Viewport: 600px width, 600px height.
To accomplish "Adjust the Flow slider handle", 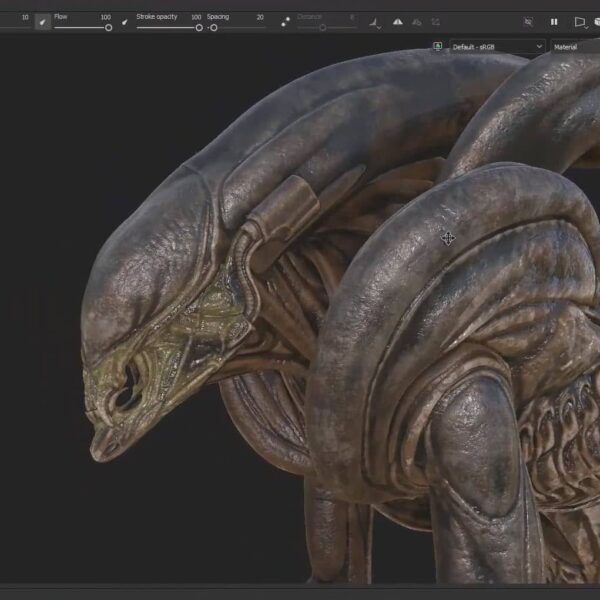I will pos(109,28).
